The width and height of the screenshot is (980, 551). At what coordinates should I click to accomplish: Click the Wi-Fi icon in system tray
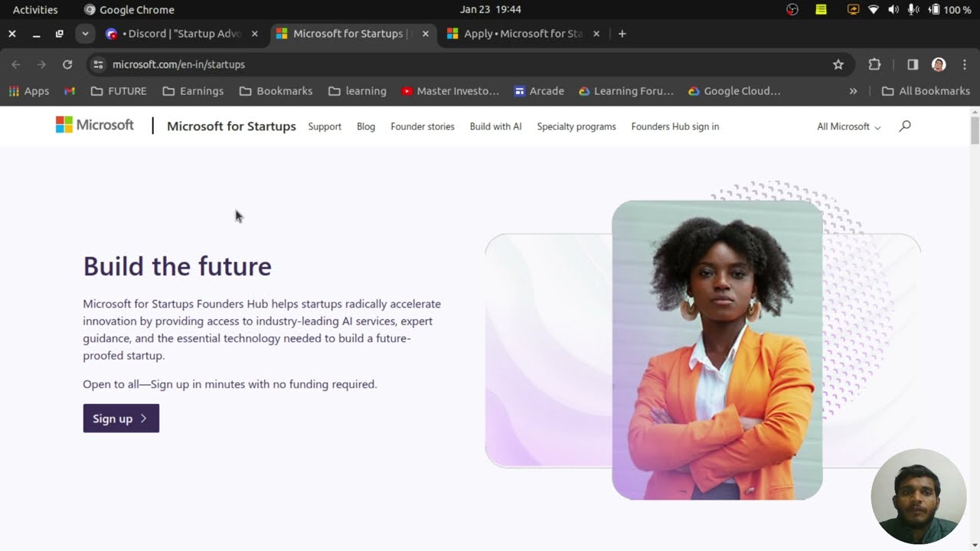coord(874,9)
